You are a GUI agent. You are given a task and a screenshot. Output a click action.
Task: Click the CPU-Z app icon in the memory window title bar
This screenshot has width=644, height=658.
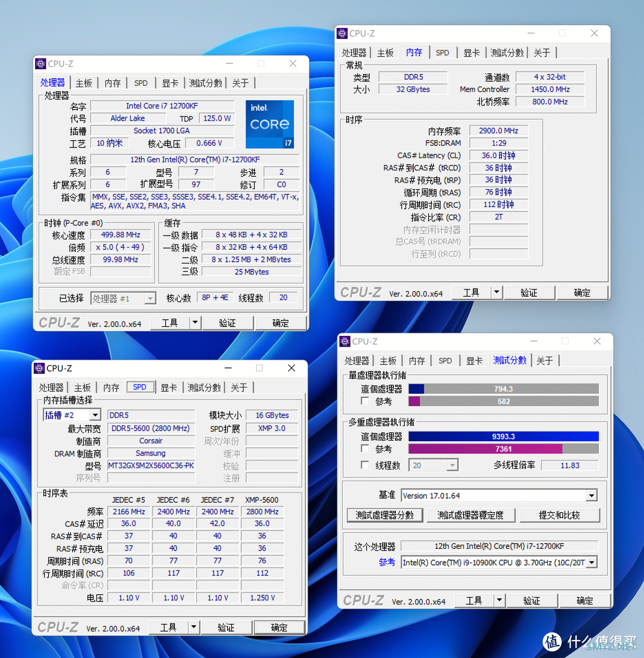342,33
